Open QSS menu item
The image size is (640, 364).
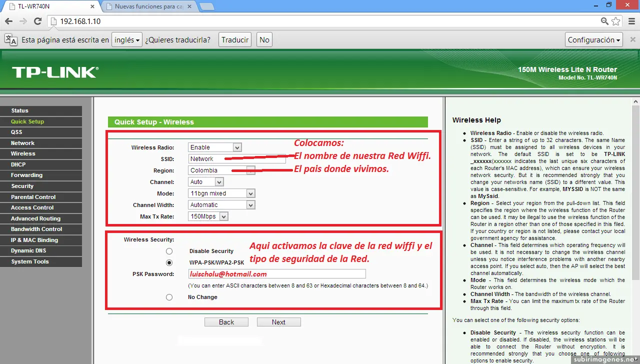(x=41, y=132)
